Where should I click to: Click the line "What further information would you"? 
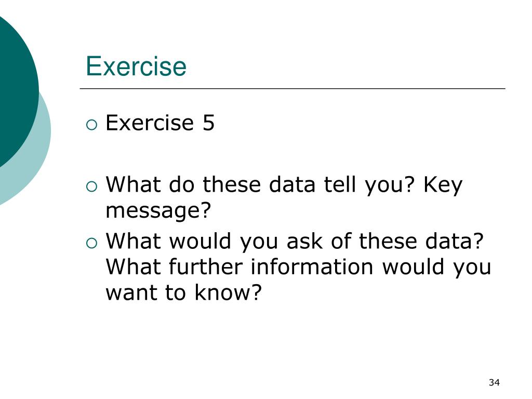[298, 267]
